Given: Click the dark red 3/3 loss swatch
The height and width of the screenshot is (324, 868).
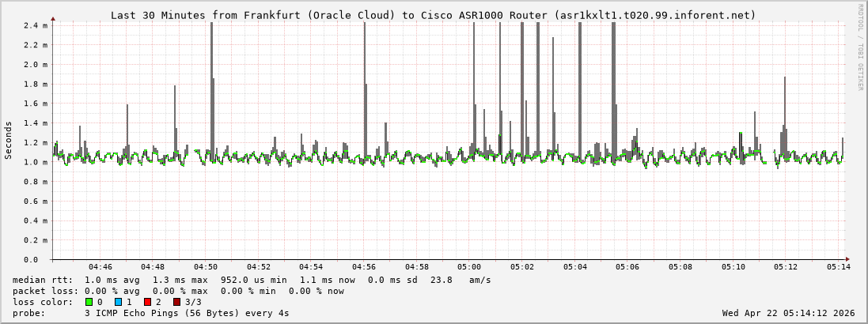Looking at the screenshot, I should tap(176, 302).
